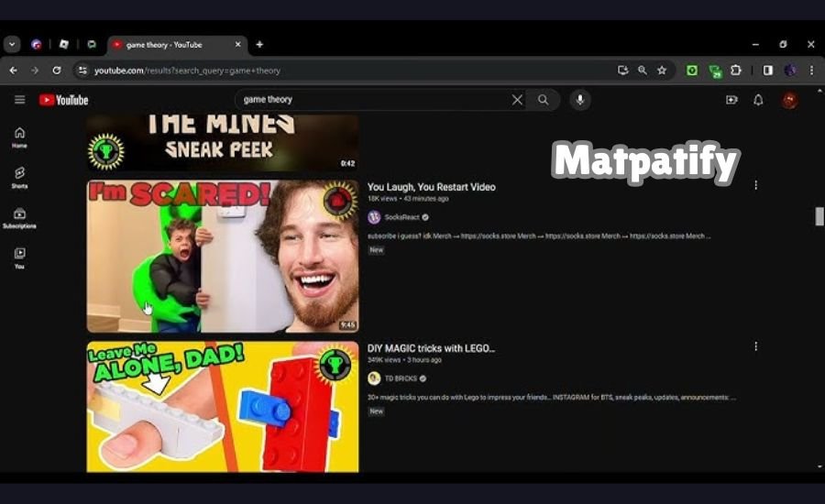Visit the TD BRICKS channel
This screenshot has height=504, width=825.
[x=401, y=378]
